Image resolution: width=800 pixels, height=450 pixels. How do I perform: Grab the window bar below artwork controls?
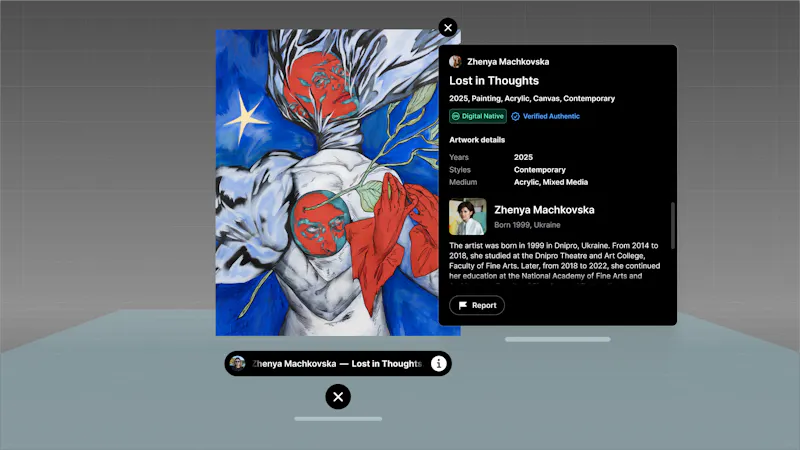click(338, 419)
